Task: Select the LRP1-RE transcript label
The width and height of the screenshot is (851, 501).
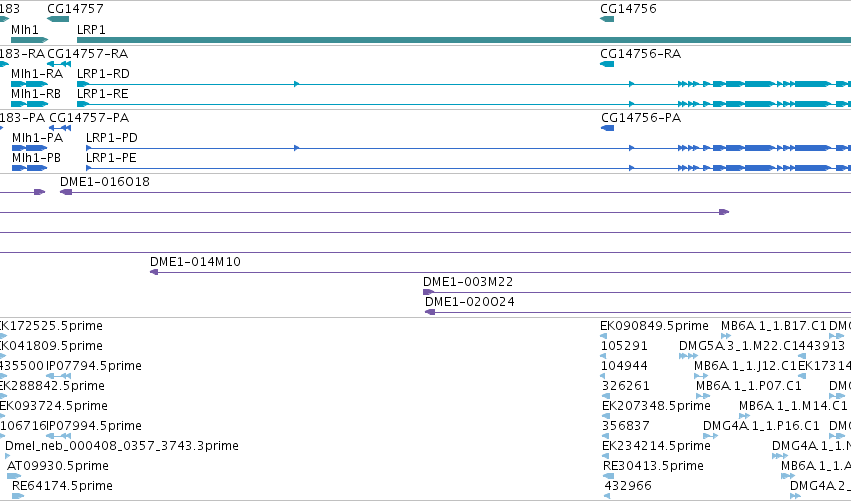Action: click(103, 94)
